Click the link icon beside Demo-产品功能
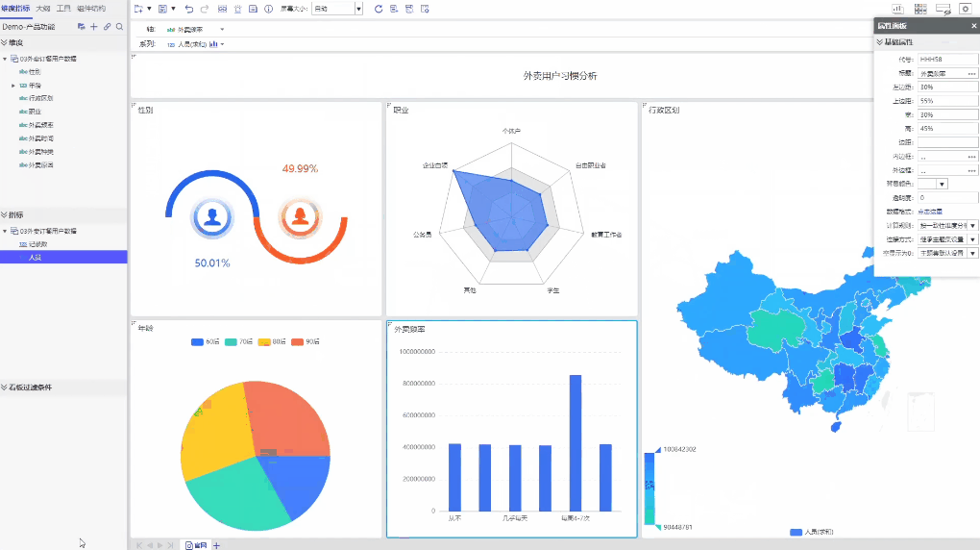The height and width of the screenshot is (550, 980). (x=107, y=27)
